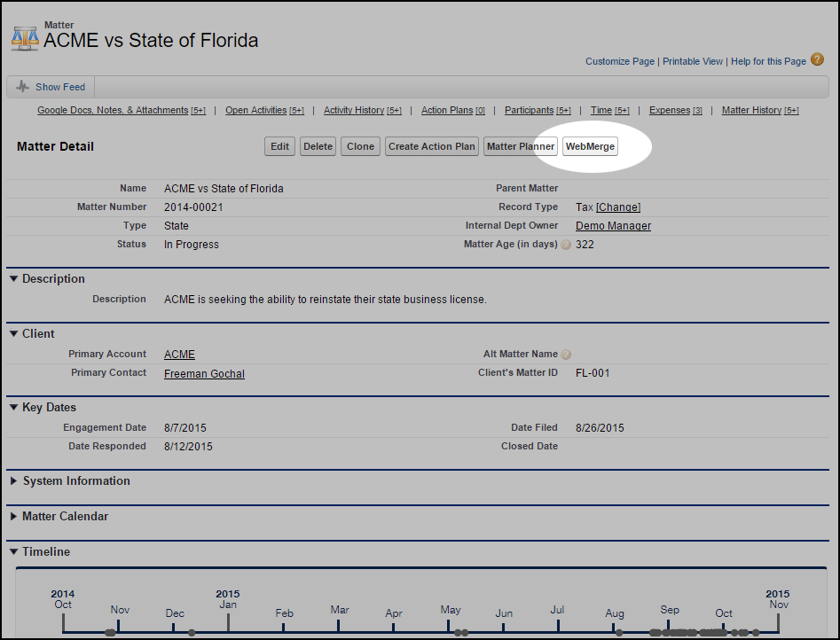The image size is (840, 640).
Task: Click the Matter scales icon
Action: [25, 36]
